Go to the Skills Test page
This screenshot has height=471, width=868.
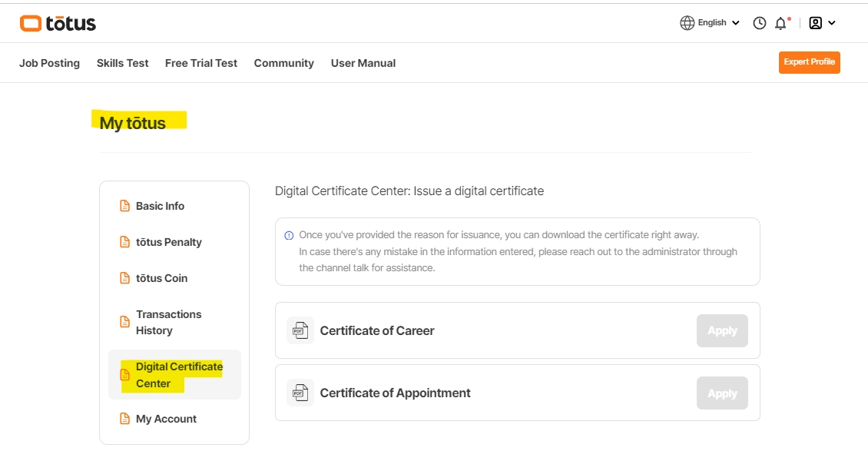(x=122, y=63)
